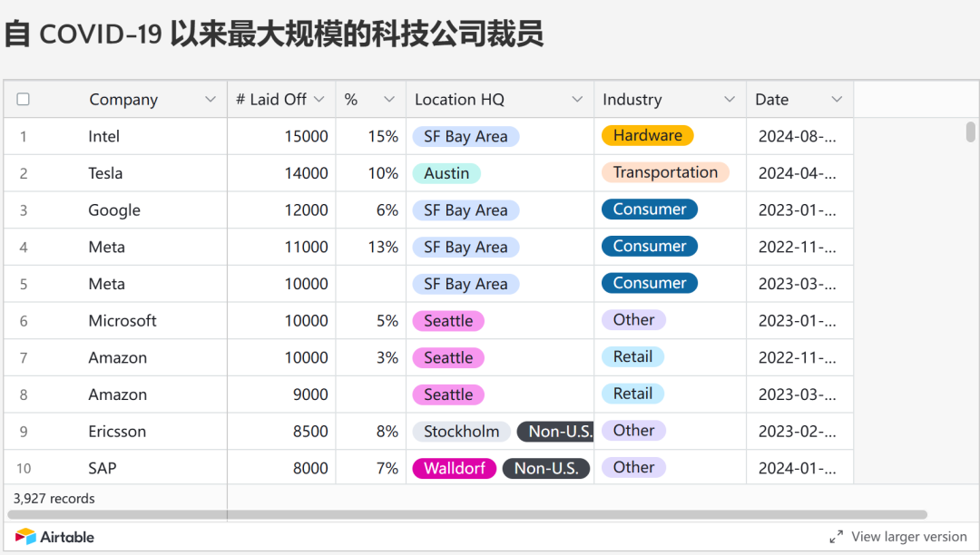This screenshot has height=555, width=980.
Task: Open the View larger version link
Action: coord(908,537)
